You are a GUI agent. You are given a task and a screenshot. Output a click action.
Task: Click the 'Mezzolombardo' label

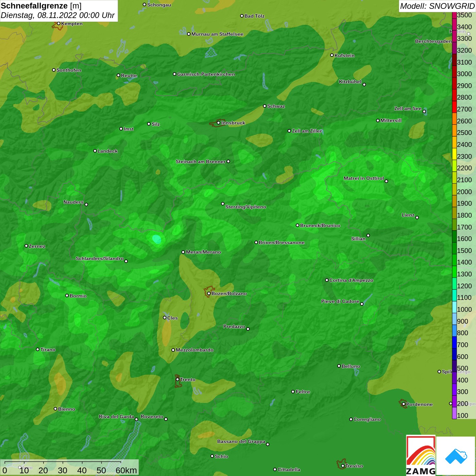(x=194, y=350)
